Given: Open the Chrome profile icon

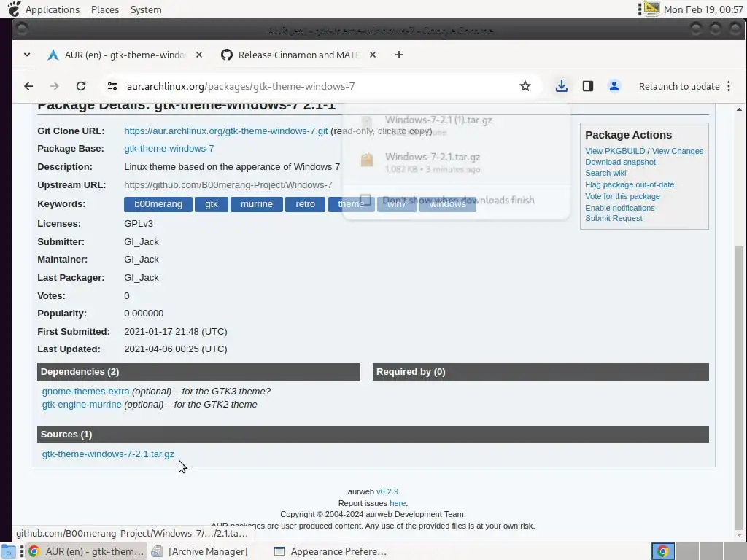Looking at the screenshot, I should click(614, 86).
